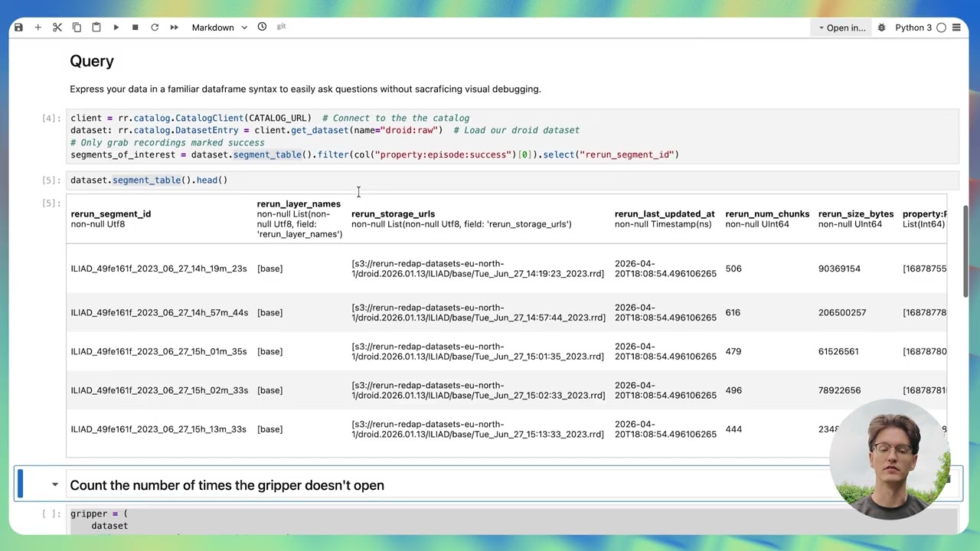Click the storage URL ending 15:13:33_2023.rrd
Screen dimensions: 980x551
(478, 429)
